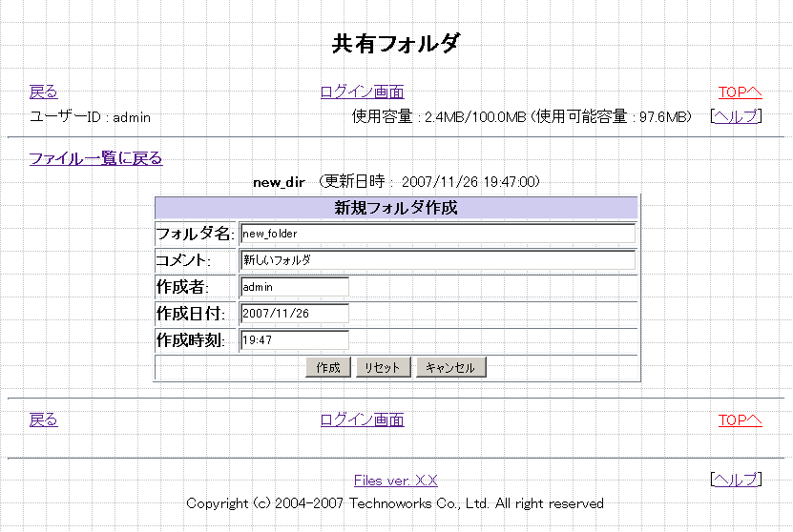Click the 作成 button to create folder
793x532 pixels.
328,368
